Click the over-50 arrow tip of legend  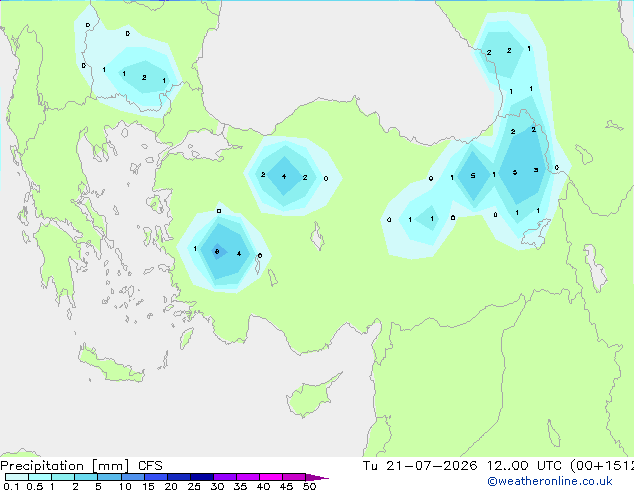tap(317, 477)
